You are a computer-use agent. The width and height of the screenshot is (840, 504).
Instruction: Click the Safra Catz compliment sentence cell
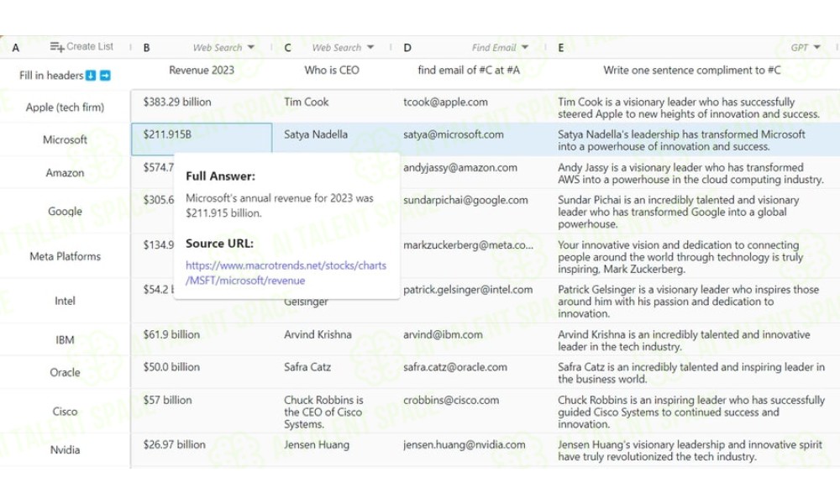pos(693,372)
